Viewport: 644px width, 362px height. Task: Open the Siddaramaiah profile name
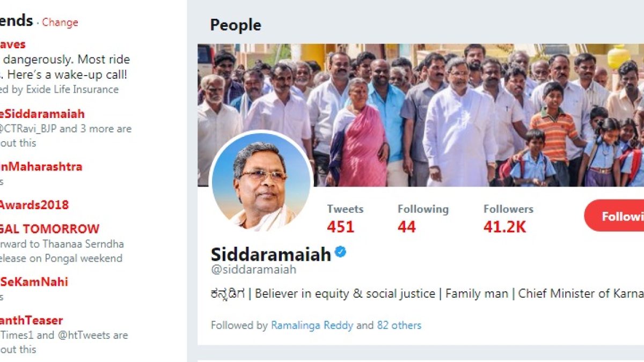coord(270,254)
